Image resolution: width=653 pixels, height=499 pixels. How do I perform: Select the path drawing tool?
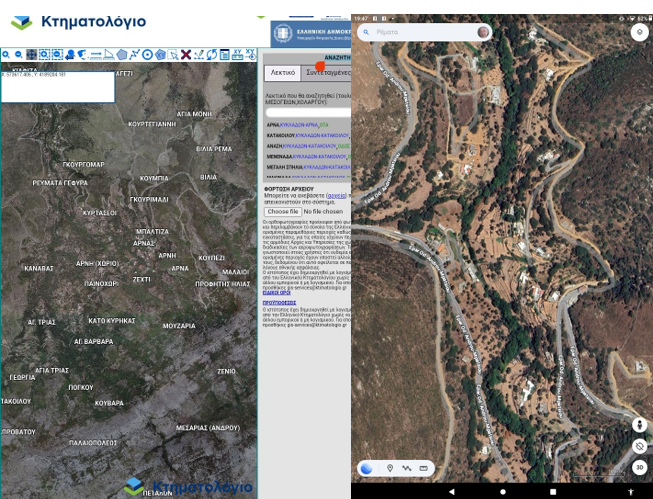[406, 468]
